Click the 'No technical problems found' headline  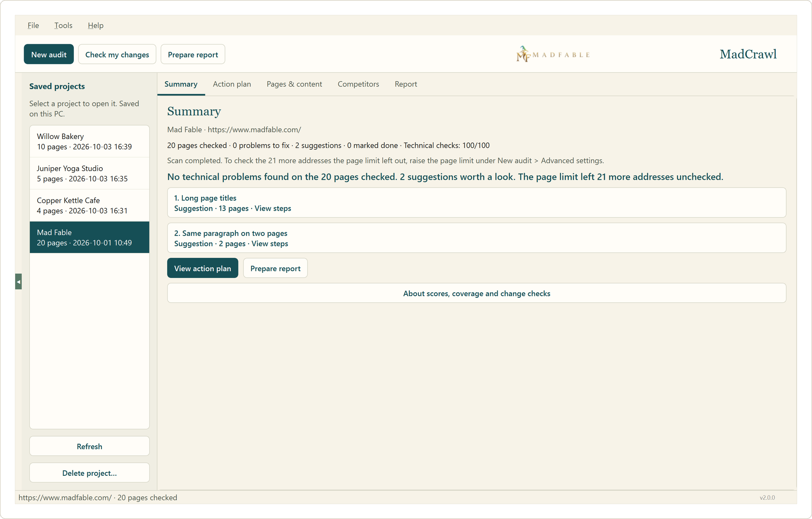click(x=445, y=177)
